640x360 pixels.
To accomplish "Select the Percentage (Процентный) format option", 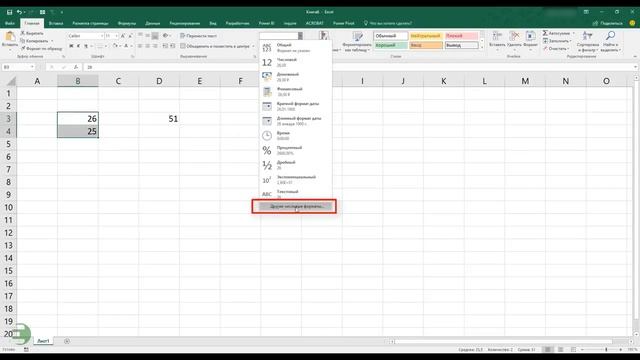I will tap(296, 150).
